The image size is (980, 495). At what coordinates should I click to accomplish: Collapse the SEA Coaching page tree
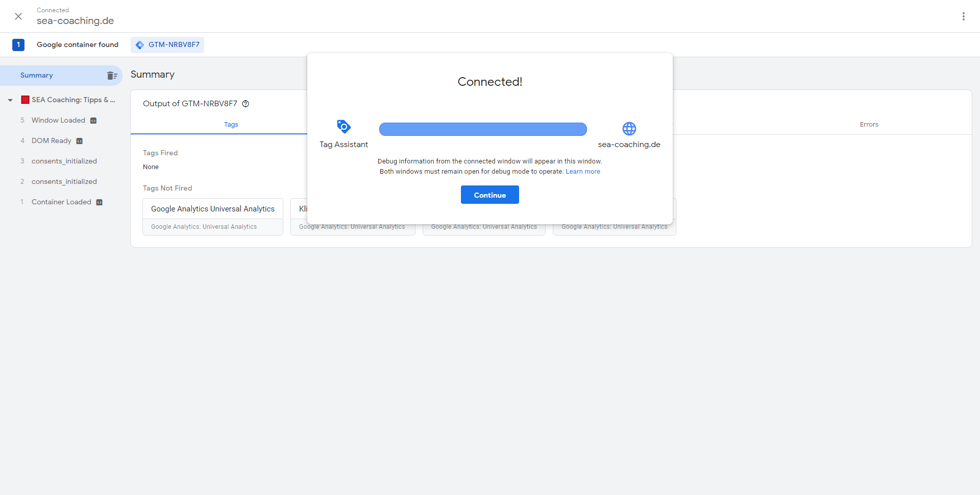(x=10, y=100)
